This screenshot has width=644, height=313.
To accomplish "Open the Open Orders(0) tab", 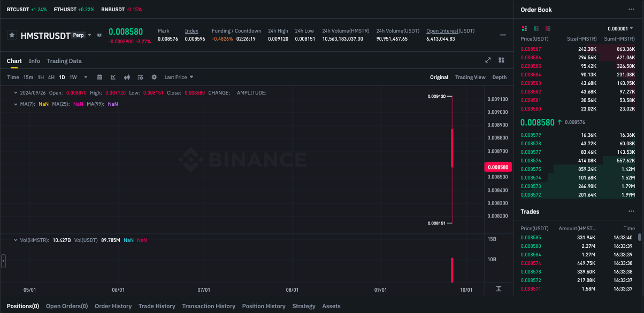I will [x=67, y=306].
